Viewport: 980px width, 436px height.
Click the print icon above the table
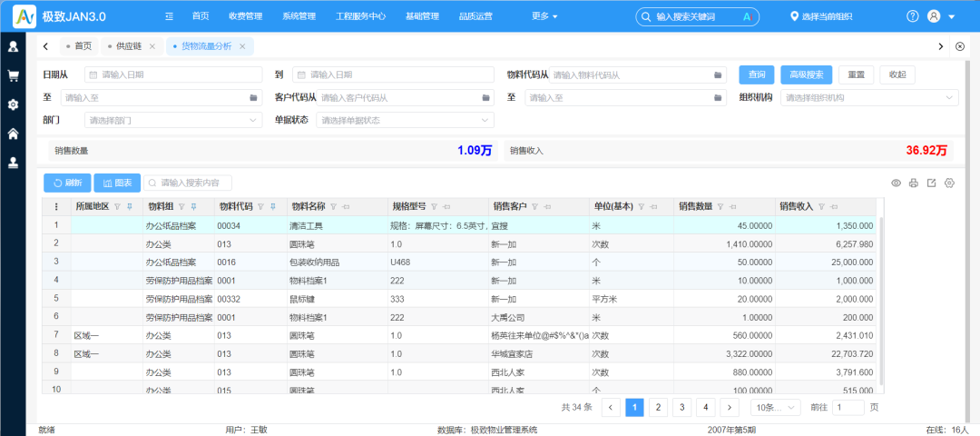pyautogui.click(x=914, y=183)
